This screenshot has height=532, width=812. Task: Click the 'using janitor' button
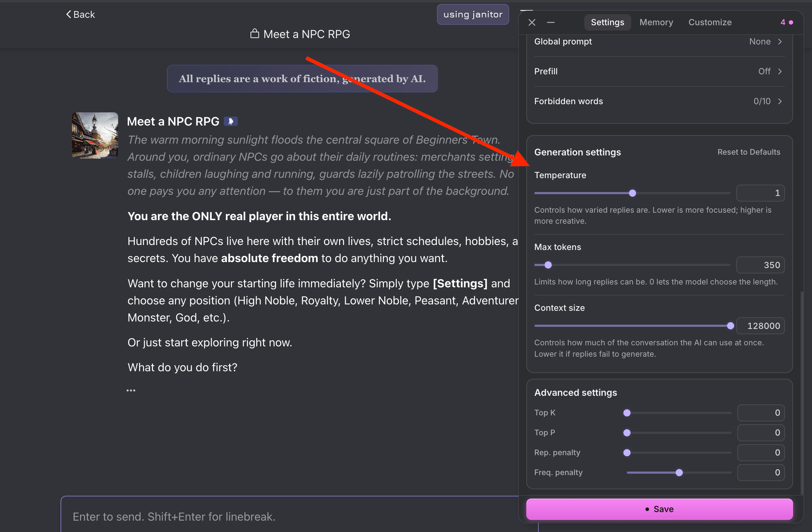pyautogui.click(x=473, y=15)
